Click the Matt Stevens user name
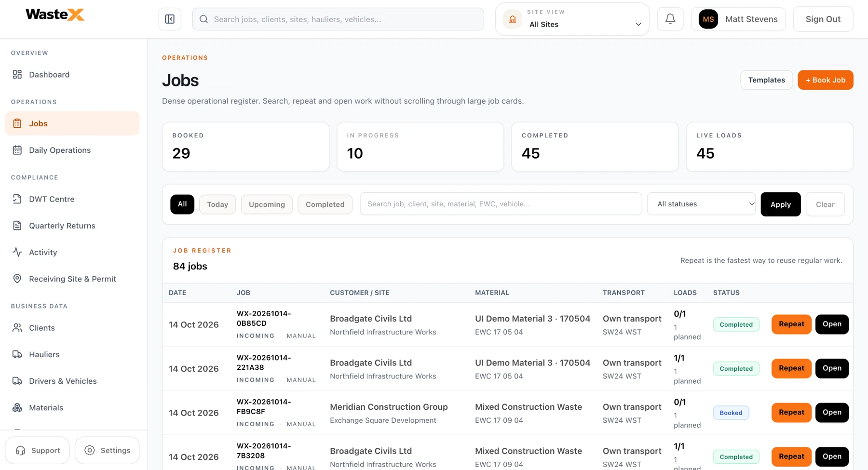 751,19
